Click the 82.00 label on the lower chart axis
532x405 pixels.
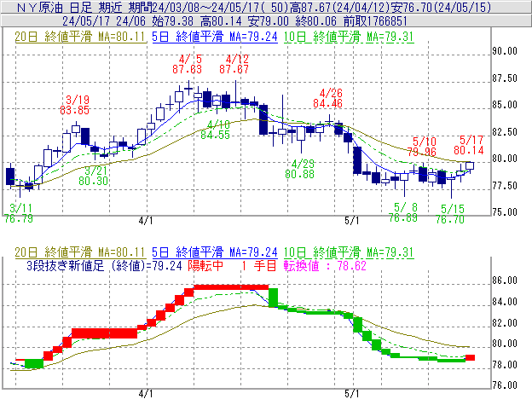(505, 322)
